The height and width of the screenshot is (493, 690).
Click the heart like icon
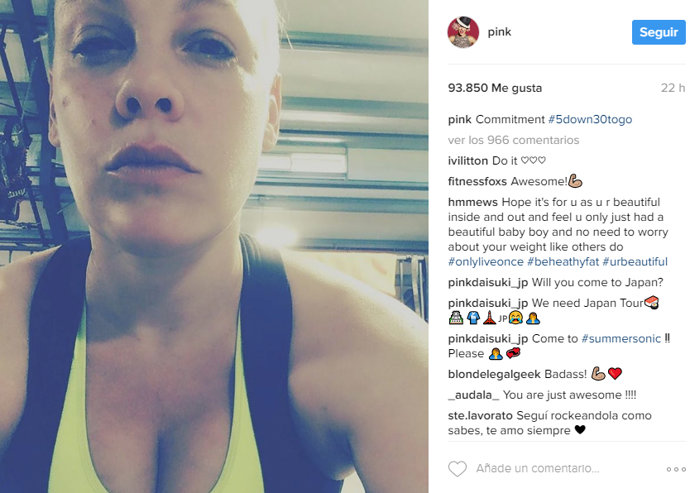coord(457,469)
